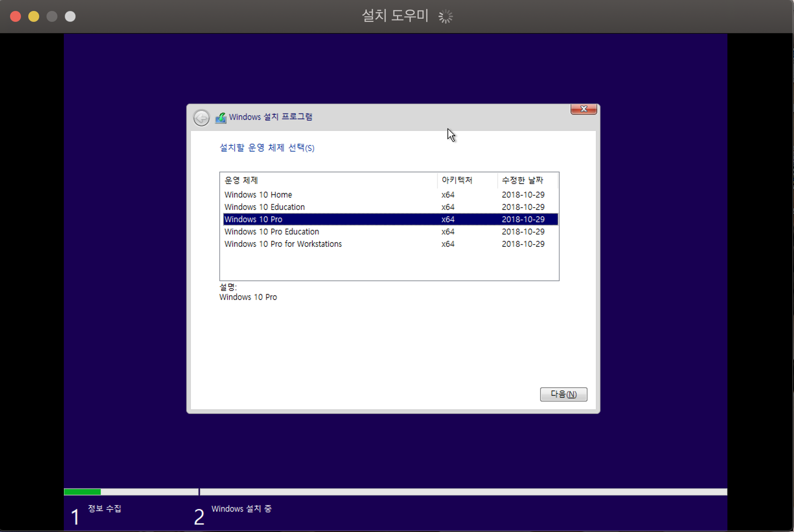The width and height of the screenshot is (794, 532).
Task: Select Windows 10 Home row
Action: pos(391,194)
